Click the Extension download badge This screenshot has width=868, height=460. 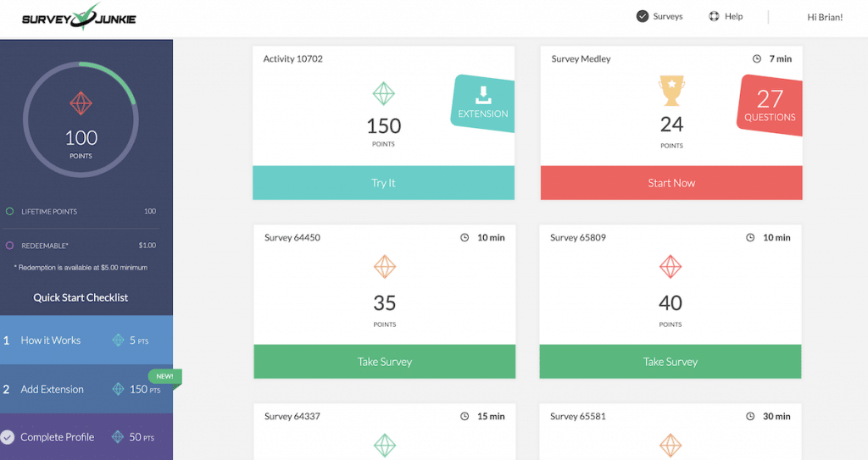pyautogui.click(x=483, y=103)
